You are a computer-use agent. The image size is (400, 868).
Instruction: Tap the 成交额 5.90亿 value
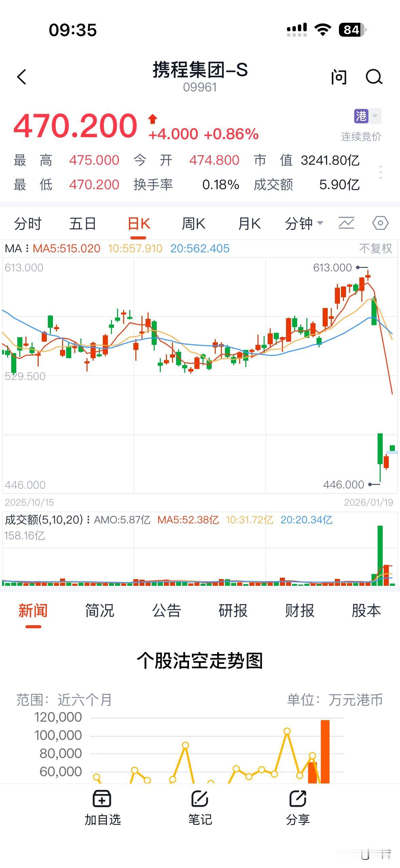339,185
